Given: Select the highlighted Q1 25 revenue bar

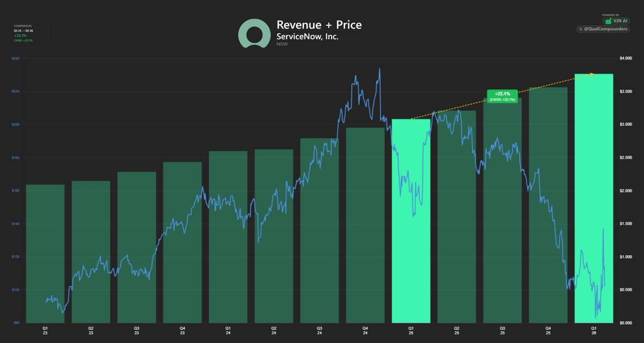Looking at the screenshot, I should [x=411, y=221].
